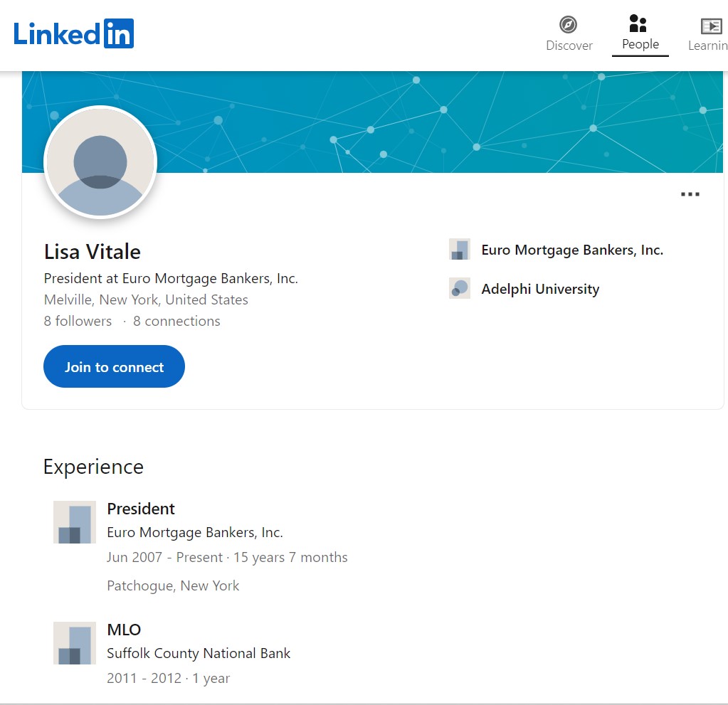The width and height of the screenshot is (728, 705).
Task: Switch to the Discover menu label
Action: 569,46
